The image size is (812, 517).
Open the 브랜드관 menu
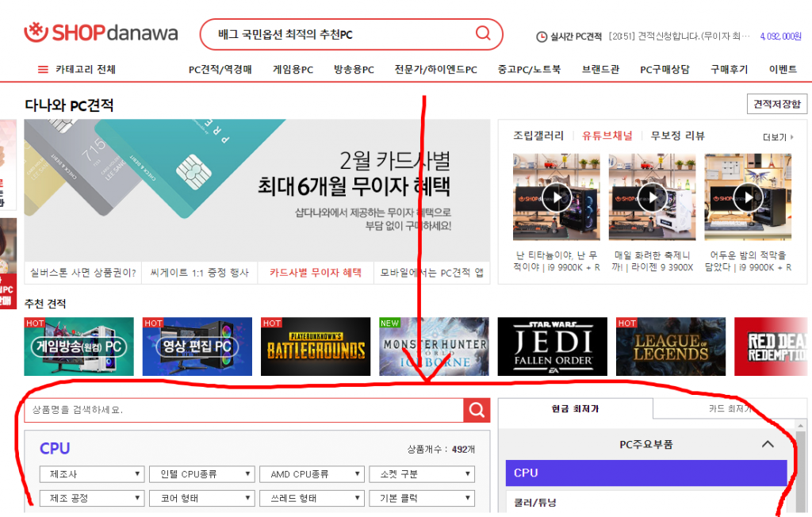(601, 70)
